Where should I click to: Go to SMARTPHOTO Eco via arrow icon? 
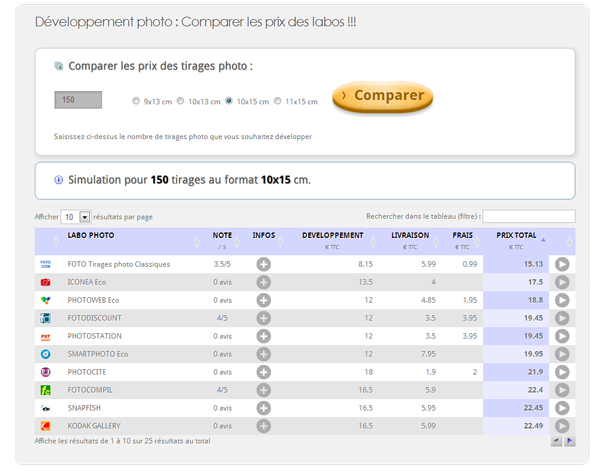562,354
